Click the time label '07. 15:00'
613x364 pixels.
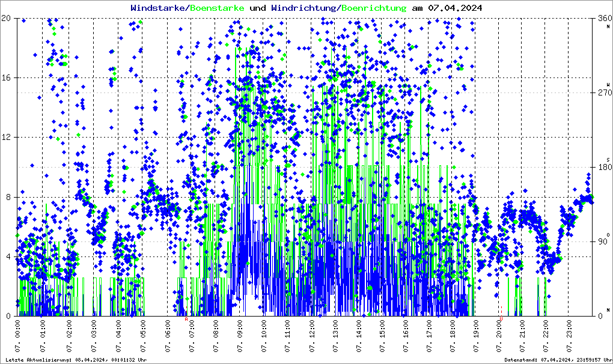(x=382, y=336)
